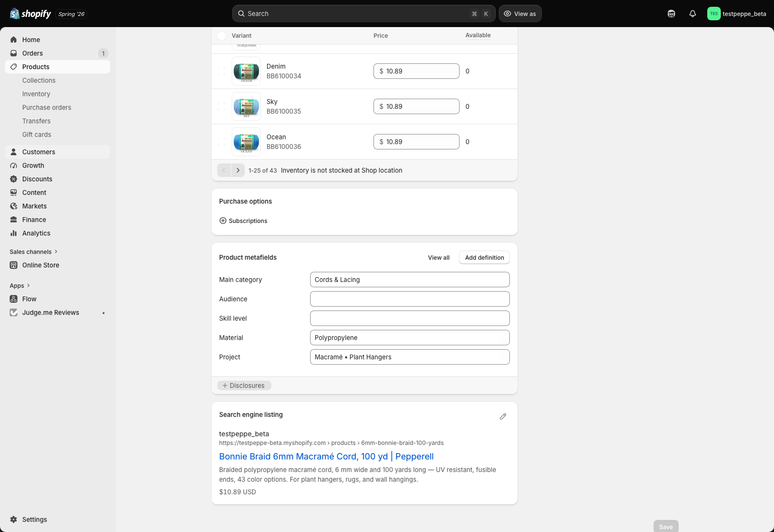
Task: Click the Material metafield input
Action: (410, 338)
